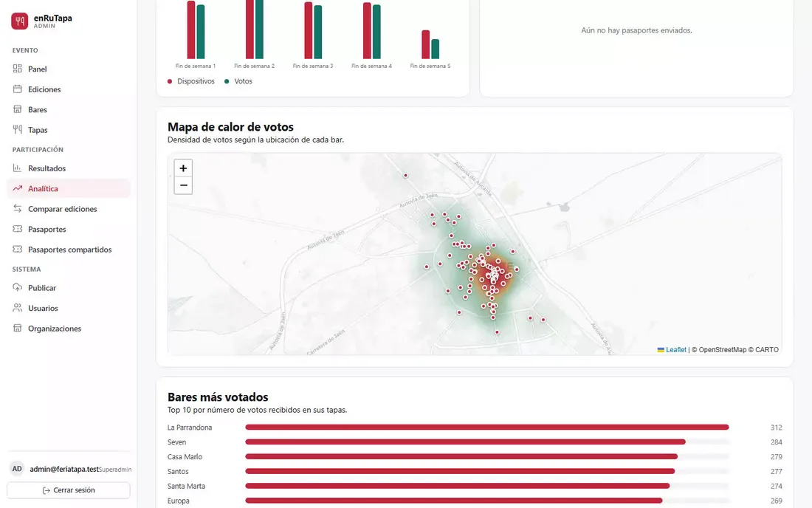Click the La Parrandona vote bar
This screenshot has width=812, height=508.
coord(486,428)
